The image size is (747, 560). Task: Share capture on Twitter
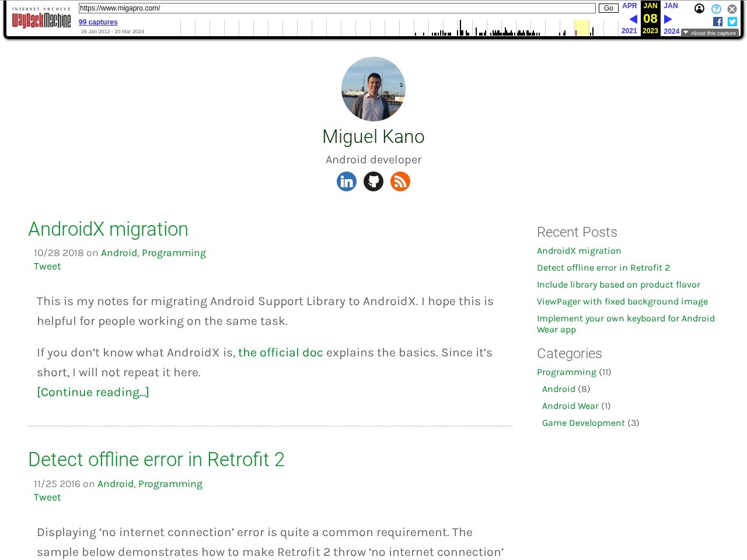point(732,22)
